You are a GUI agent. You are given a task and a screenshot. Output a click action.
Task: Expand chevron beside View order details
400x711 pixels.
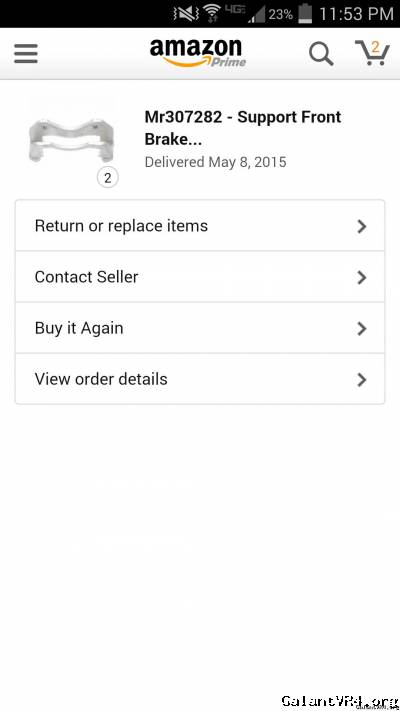[361, 380]
